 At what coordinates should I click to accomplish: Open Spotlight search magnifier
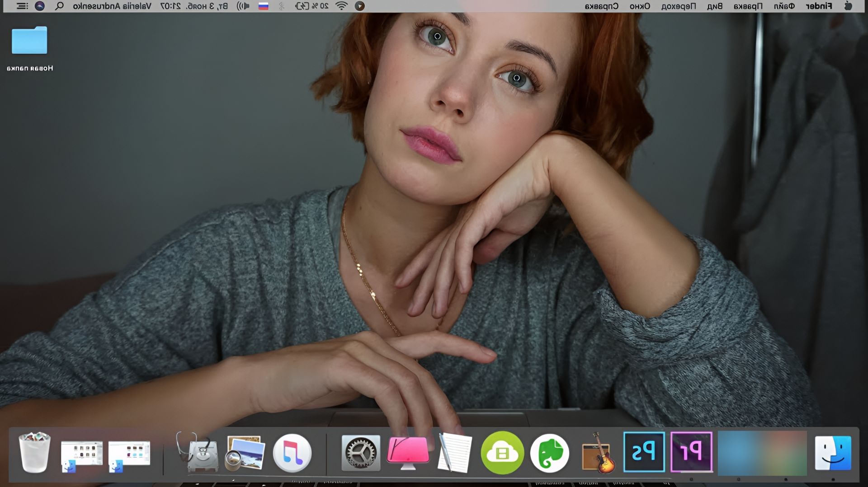59,6
